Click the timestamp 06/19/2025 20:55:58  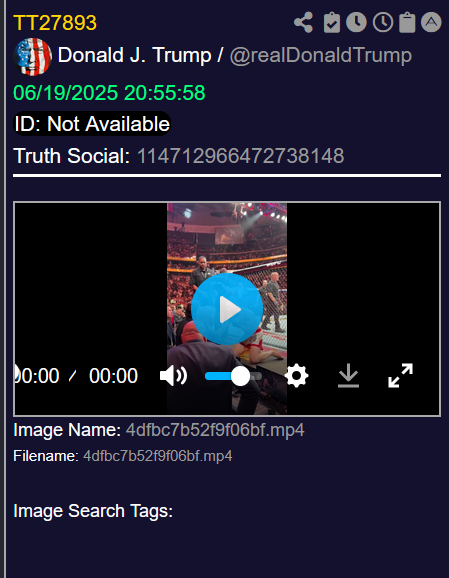click(x=109, y=93)
